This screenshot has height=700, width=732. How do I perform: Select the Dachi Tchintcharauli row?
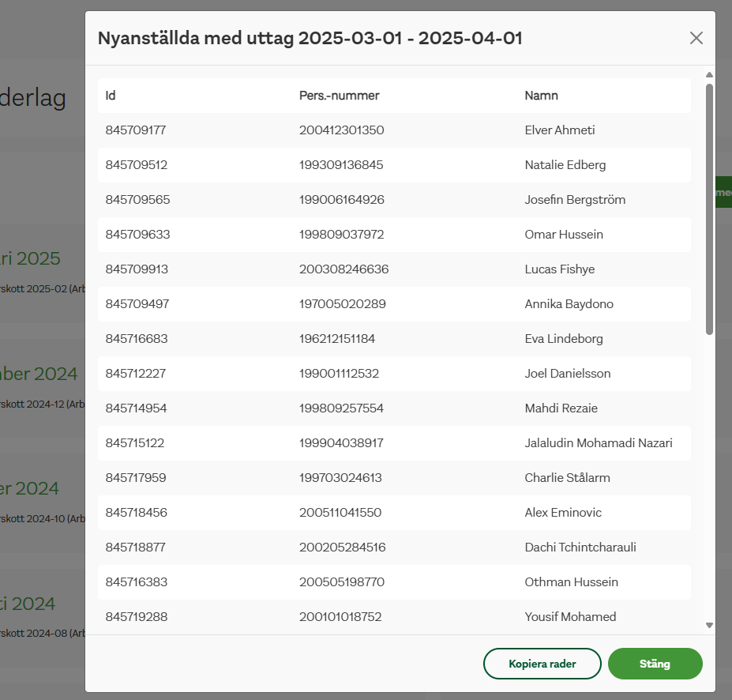pos(393,548)
